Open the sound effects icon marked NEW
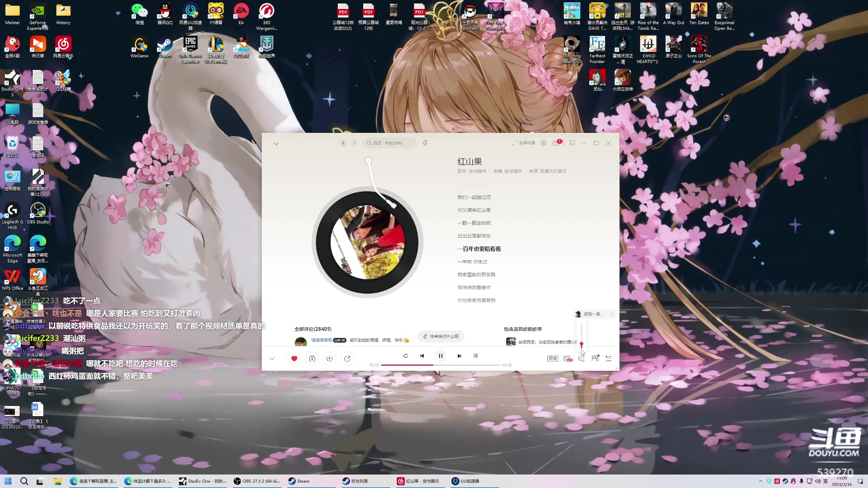Viewport: 868px width, 488px height. tap(568, 358)
